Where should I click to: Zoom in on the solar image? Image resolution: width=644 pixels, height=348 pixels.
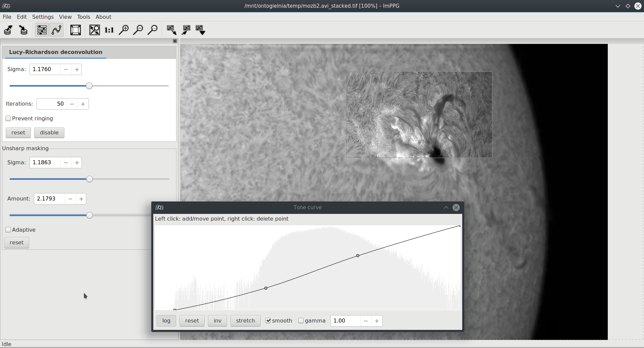124,30
